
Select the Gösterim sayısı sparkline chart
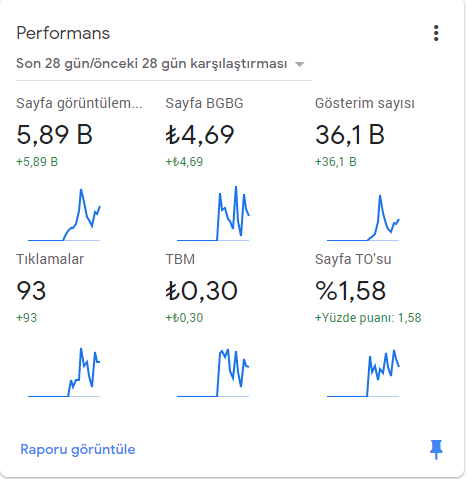(363, 217)
